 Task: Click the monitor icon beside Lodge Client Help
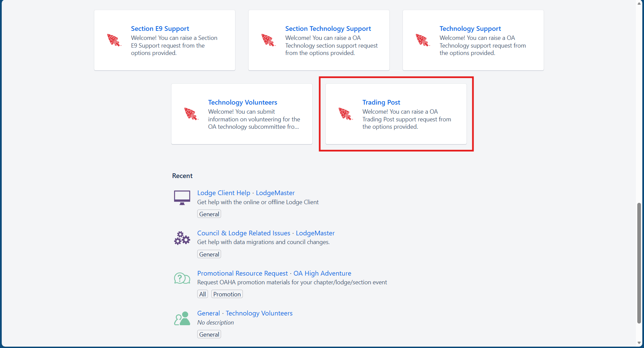182,197
